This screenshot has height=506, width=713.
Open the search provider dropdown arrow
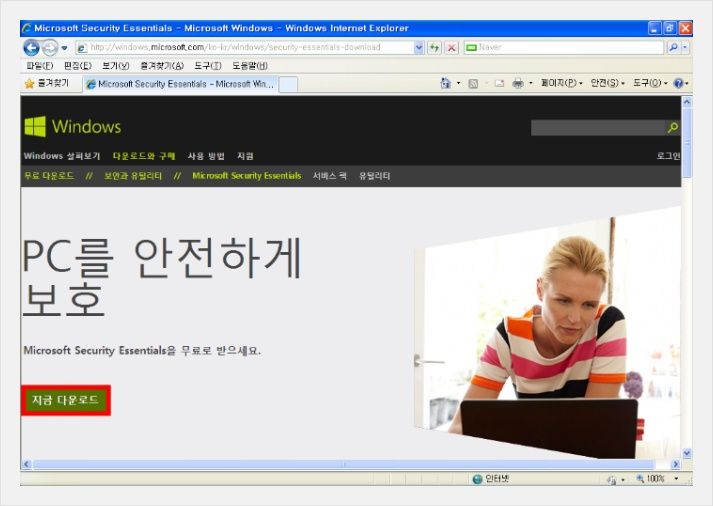click(685, 47)
